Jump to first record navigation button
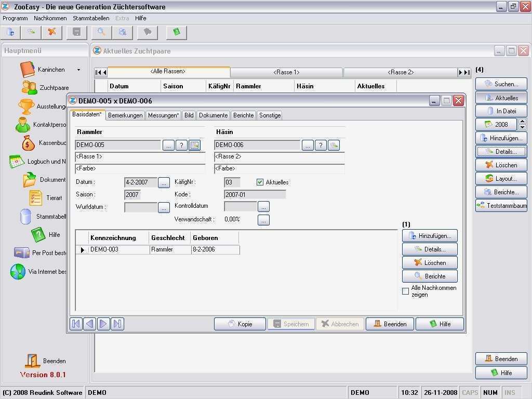The height and width of the screenshot is (399, 532). point(76,324)
